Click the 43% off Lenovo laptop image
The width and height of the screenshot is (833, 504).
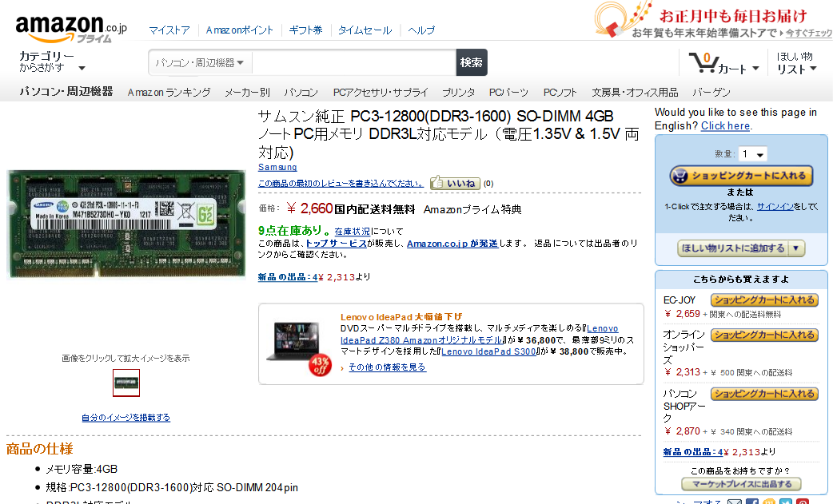[x=297, y=347]
